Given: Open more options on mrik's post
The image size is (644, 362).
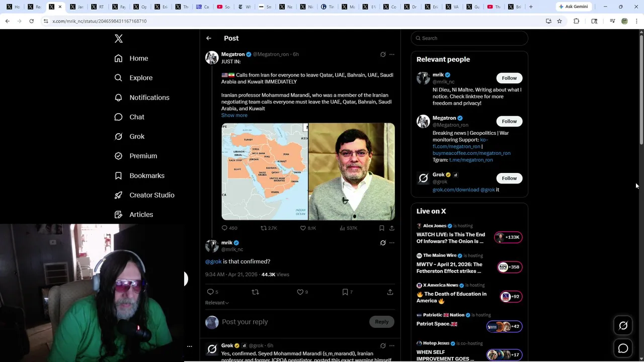Looking at the screenshot, I should coord(392,243).
